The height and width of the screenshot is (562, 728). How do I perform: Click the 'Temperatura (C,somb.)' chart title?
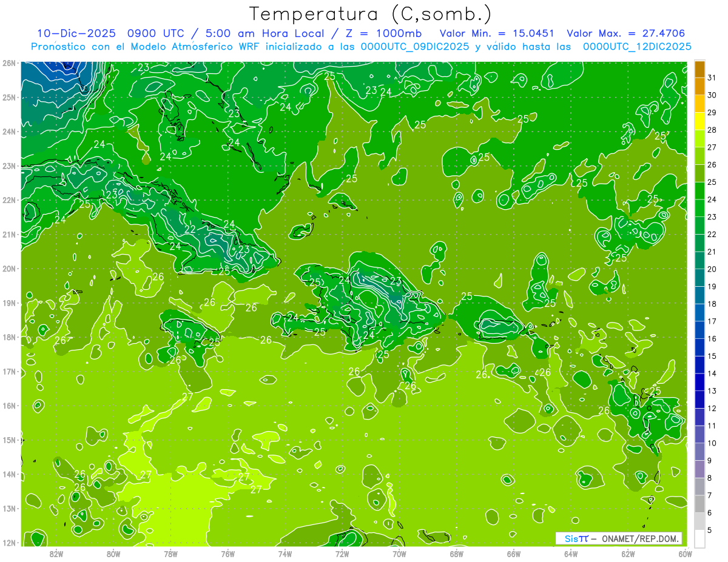coord(371,14)
